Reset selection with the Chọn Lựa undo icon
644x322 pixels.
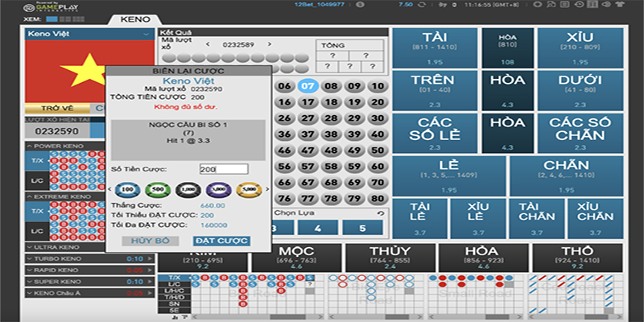380,213
